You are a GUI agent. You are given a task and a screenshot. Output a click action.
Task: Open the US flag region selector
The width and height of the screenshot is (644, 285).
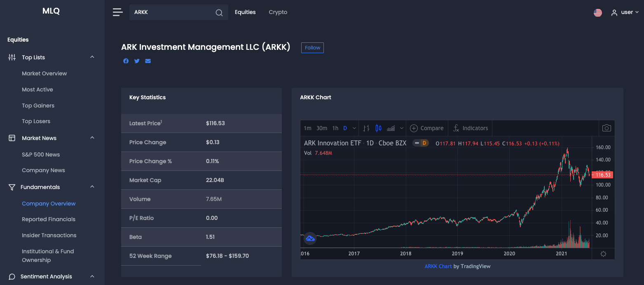click(x=598, y=13)
